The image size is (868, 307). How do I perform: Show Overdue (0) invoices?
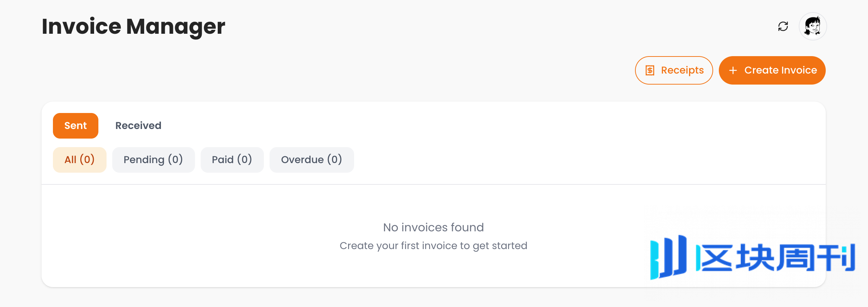[311, 160]
